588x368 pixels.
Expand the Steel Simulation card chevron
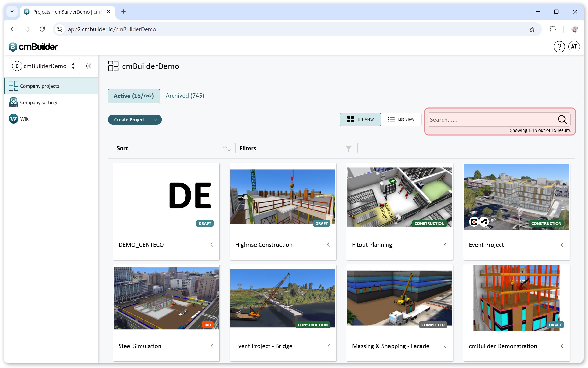tap(212, 346)
